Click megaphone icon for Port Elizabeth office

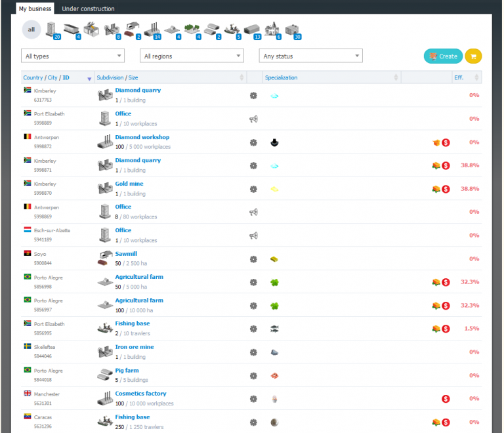tap(253, 119)
